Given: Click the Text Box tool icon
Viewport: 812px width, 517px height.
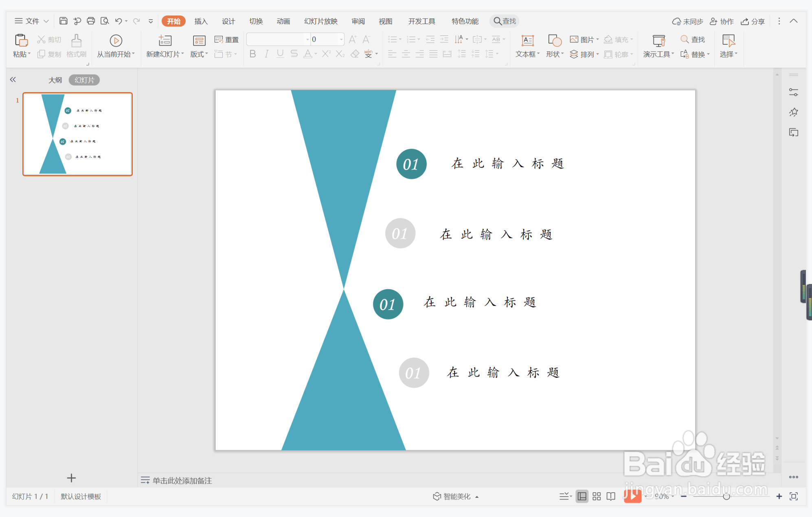Looking at the screenshot, I should tap(527, 40).
